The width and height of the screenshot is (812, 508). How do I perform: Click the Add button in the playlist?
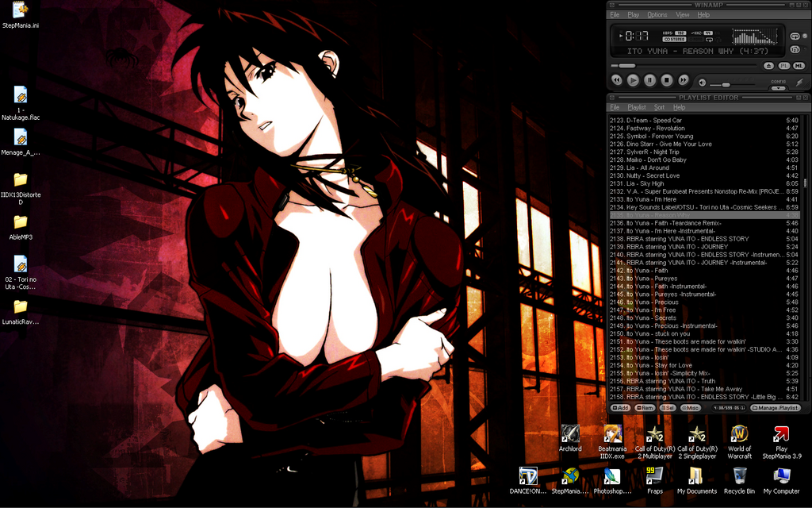(620, 407)
